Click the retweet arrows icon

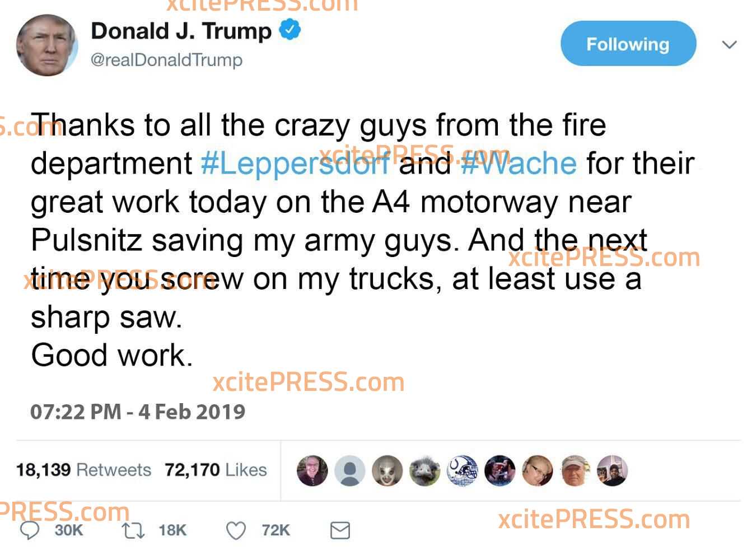(x=133, y=530)
